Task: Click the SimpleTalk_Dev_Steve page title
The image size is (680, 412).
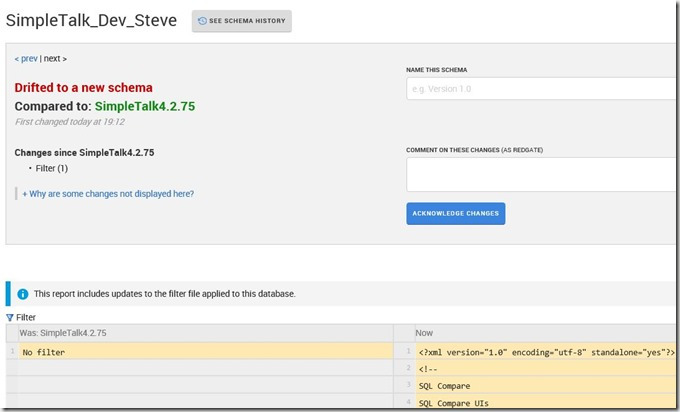Action: (92, 21)
